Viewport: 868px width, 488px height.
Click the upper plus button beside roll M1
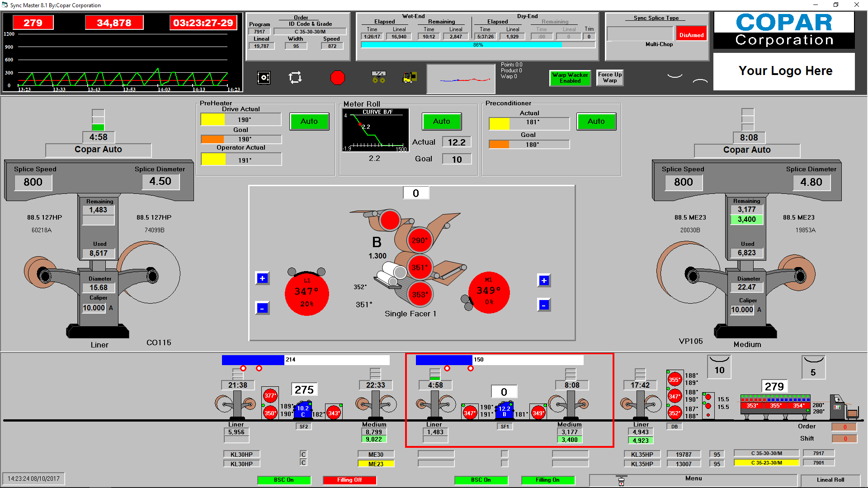tap(544, 281)
